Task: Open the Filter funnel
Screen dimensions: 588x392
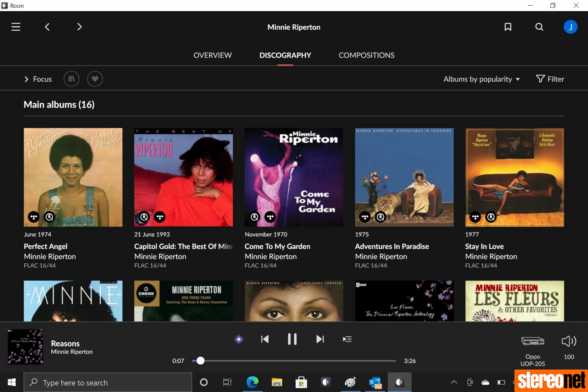Action: click(x=550, y=79)
